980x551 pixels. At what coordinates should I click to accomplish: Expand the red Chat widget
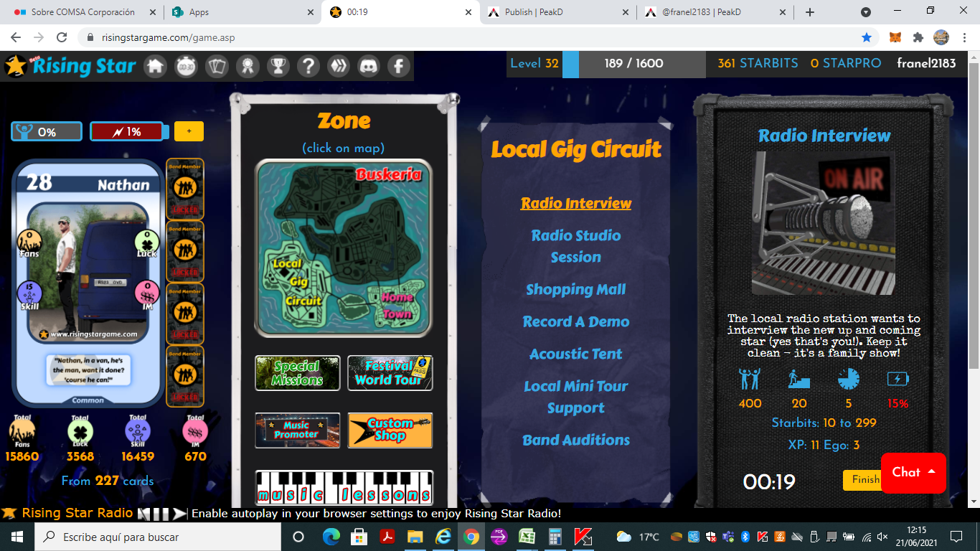click(913, 473)
